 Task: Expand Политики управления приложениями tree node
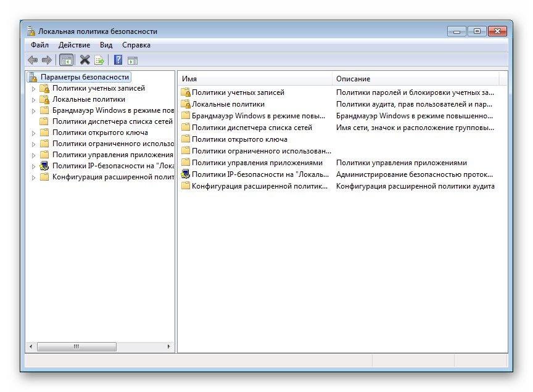tap(33, 155)
